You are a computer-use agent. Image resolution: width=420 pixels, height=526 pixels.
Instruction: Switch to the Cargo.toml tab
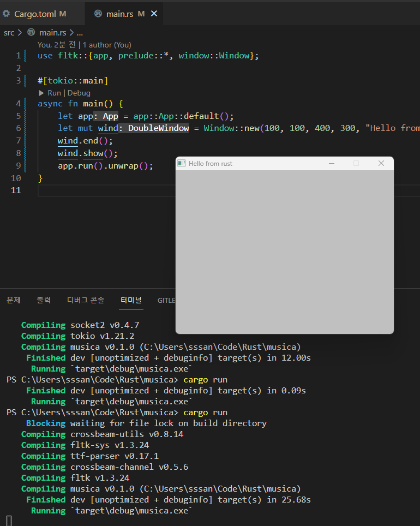(35, 14)
